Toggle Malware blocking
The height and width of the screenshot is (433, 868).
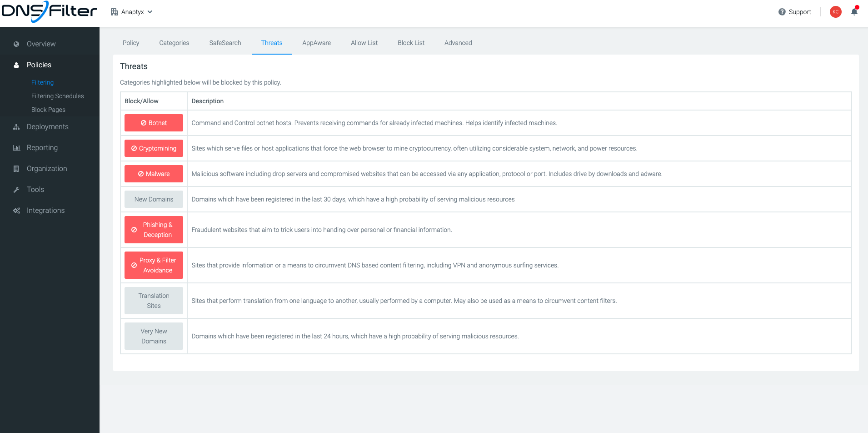coord(154,174)
